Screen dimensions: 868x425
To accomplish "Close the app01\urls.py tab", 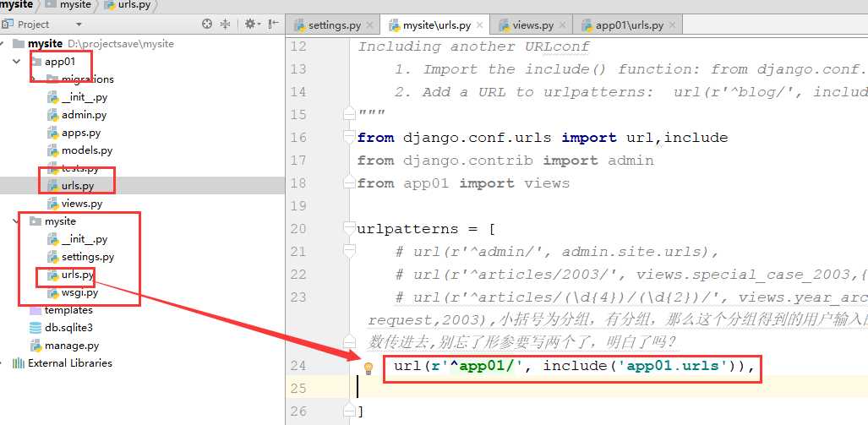I will click(x=672, y=25).
